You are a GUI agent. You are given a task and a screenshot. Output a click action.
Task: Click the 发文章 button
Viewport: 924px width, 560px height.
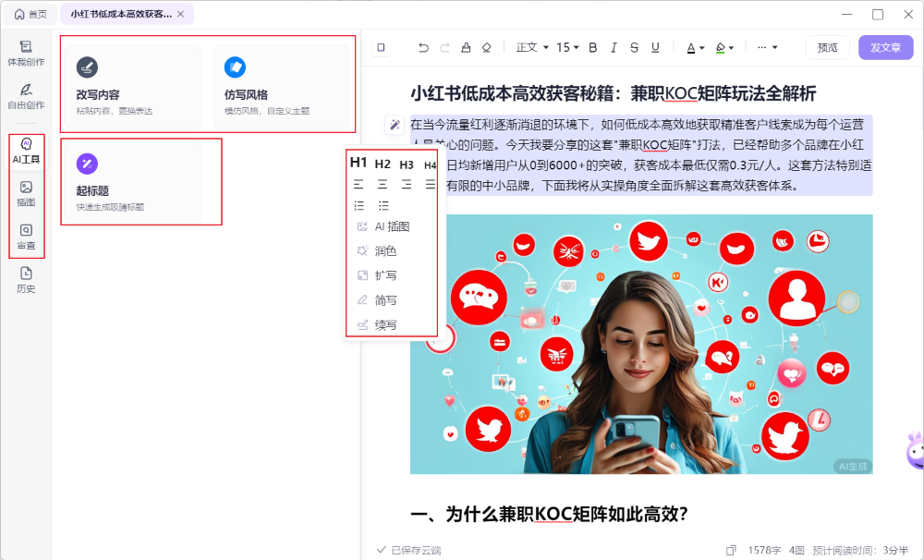(x=886, y=48)
